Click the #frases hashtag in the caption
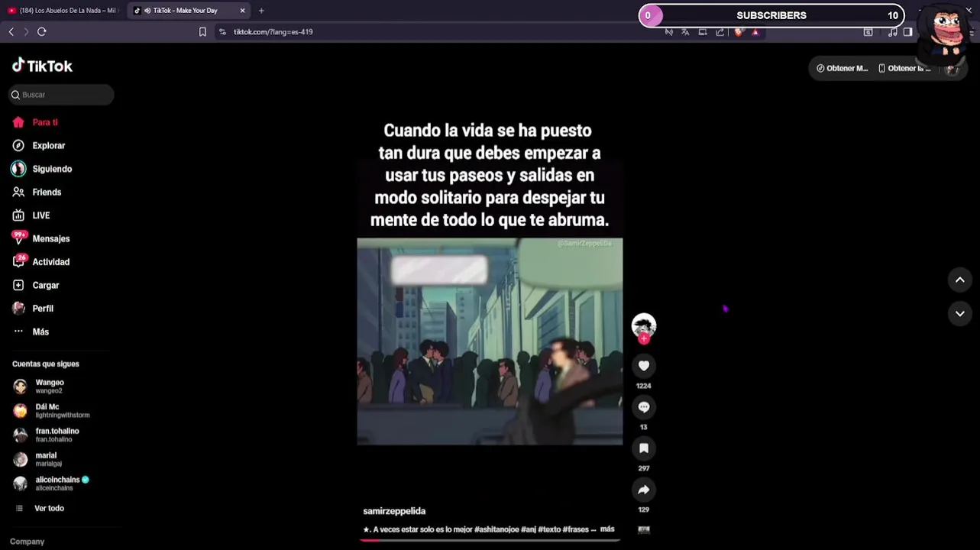The width and height of the screenshot is (980, 550). point(576,529)
